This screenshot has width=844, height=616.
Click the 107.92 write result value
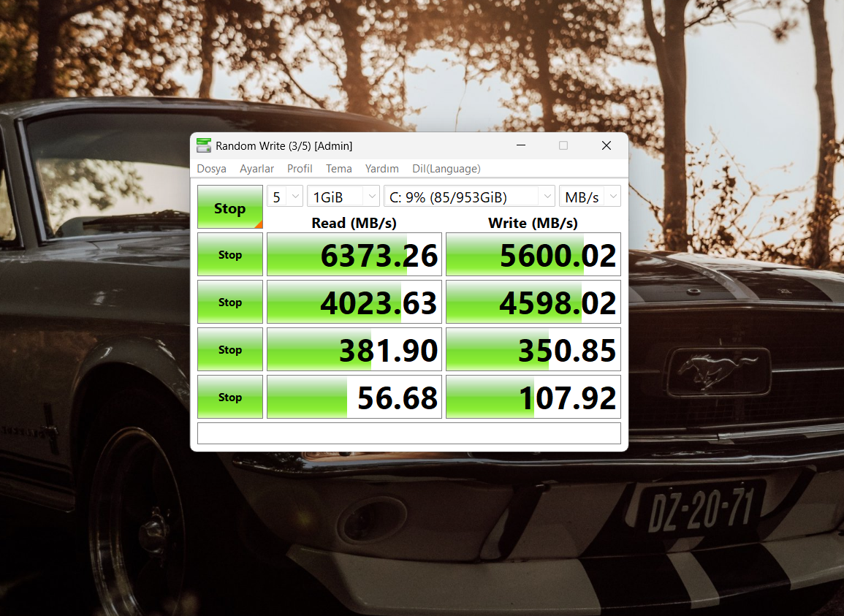pos(567,398)
